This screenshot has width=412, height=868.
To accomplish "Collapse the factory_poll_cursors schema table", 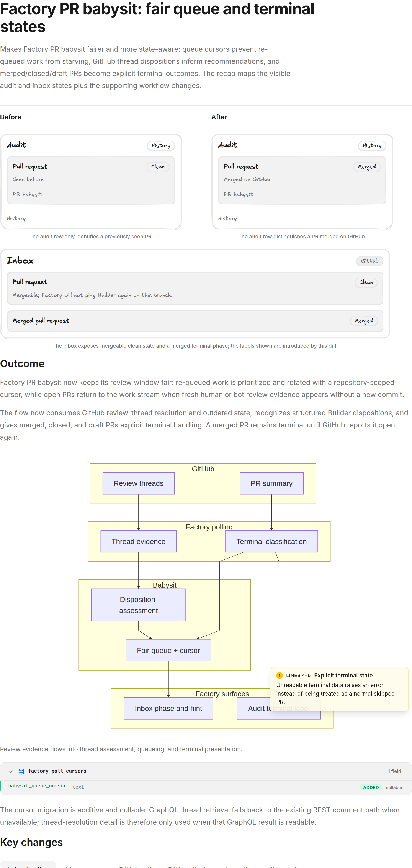I will click(11, 771).
